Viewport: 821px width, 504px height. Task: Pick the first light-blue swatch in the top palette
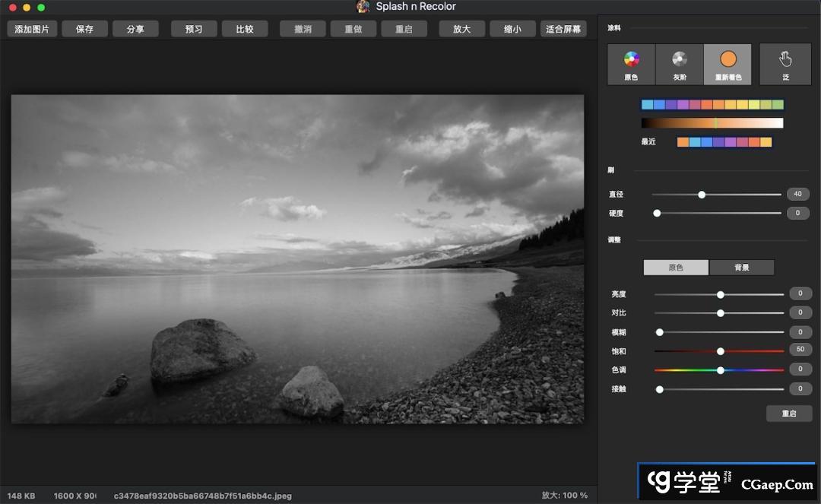point(647,105)
